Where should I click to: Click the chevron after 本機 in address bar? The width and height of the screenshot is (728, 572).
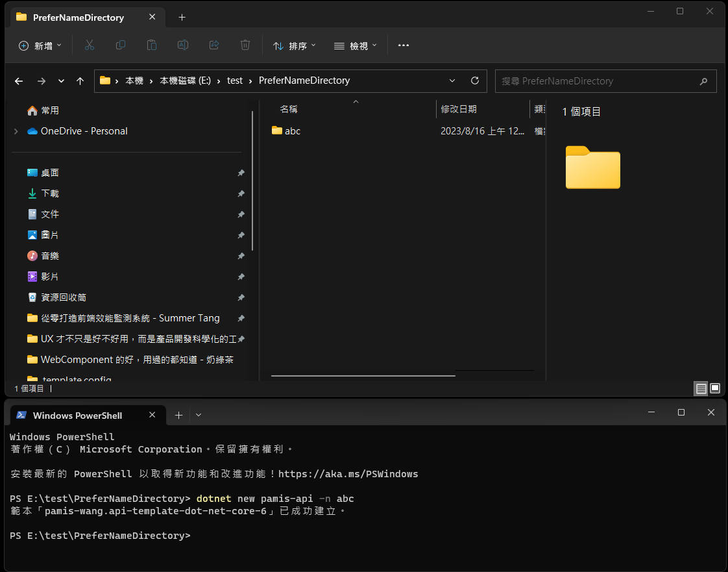point(151,81)
